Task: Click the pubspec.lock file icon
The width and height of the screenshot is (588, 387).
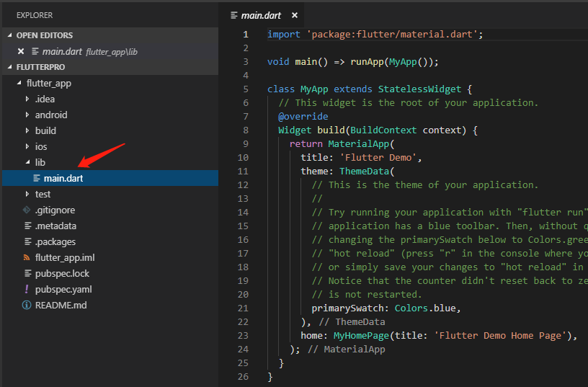Action: 28,273
